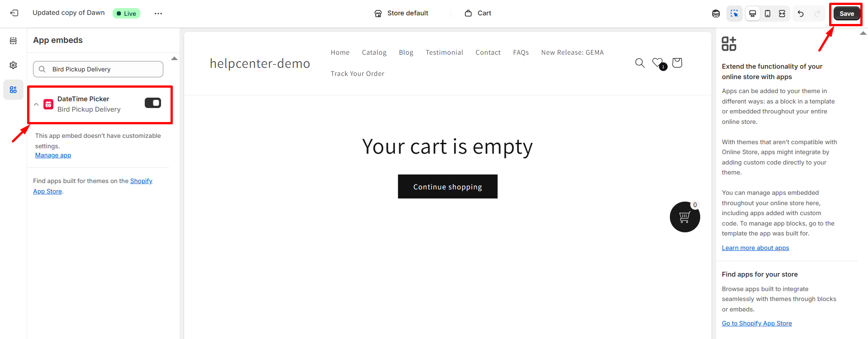Open the wishlist heart icon
The height and width of the screenshot is (339, 868).
657,62
